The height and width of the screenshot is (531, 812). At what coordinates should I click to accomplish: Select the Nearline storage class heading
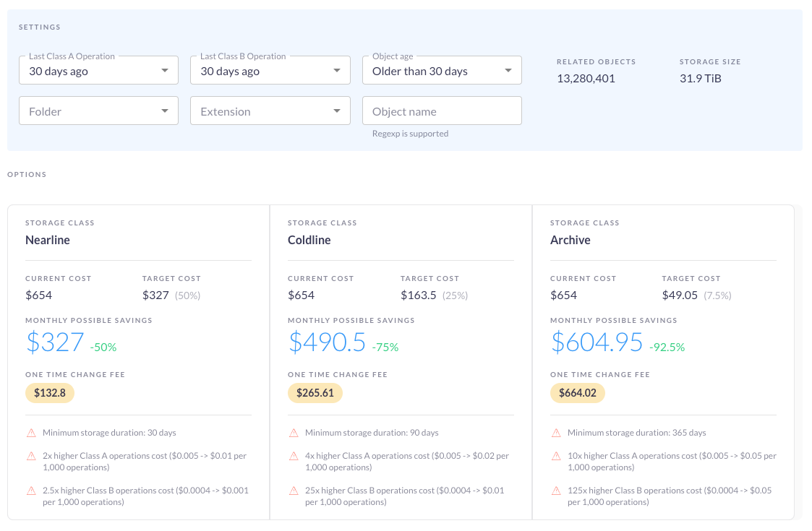[x=46, y=240]
